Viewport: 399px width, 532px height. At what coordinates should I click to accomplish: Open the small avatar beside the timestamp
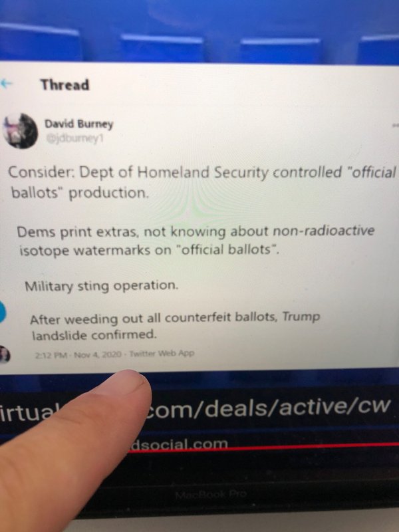(5, 354)
